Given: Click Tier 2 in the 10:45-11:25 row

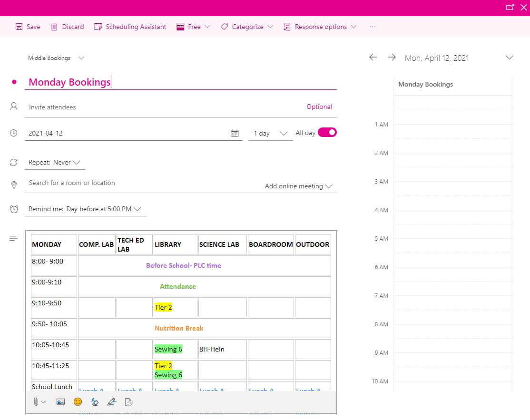Looking at the screenshot, I should pyautogui.click(x=163, y=366).
